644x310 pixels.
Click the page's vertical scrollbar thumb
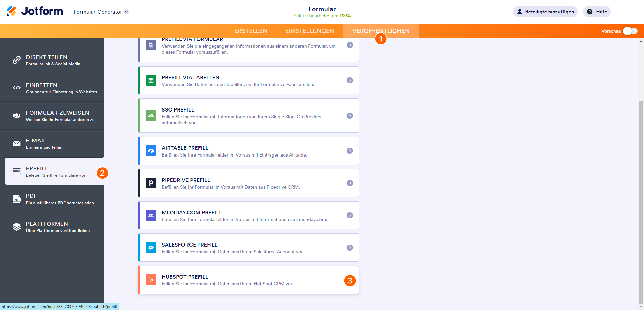coord(641,203)
